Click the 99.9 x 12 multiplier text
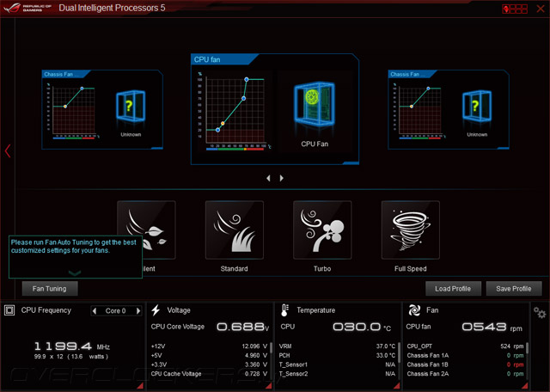 tap(49, 356)
